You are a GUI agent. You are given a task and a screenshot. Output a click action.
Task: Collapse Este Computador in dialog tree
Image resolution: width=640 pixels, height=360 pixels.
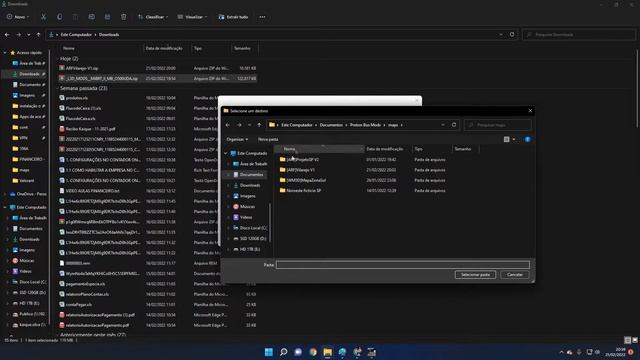[x=226, y=153]
